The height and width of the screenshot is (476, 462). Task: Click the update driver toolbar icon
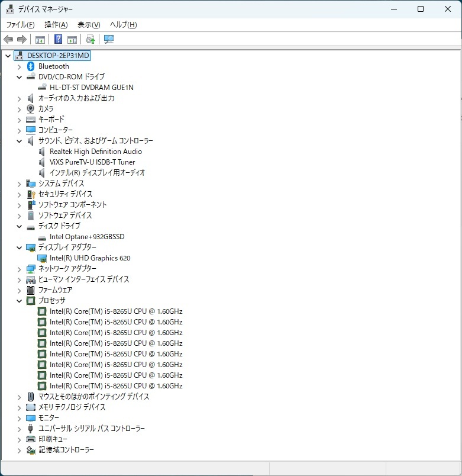pos(90,40)
